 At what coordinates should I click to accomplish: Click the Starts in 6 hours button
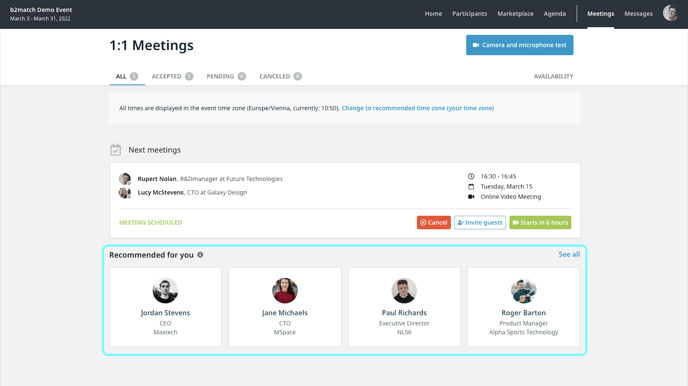pyautogui.click(x=540, y=222)
